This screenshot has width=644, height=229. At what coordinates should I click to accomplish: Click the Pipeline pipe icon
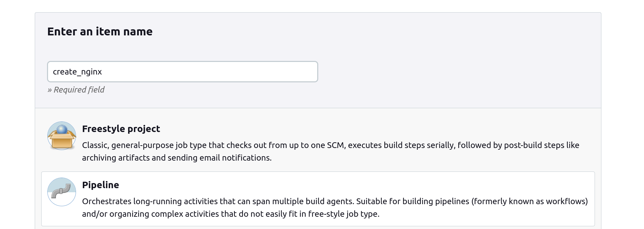pos(62,192)
